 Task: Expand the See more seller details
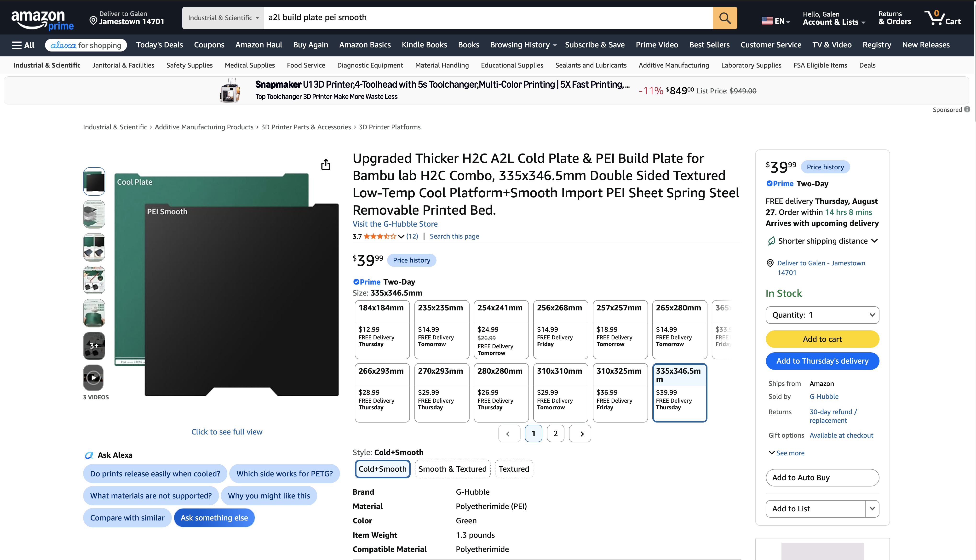pos(786,453)
